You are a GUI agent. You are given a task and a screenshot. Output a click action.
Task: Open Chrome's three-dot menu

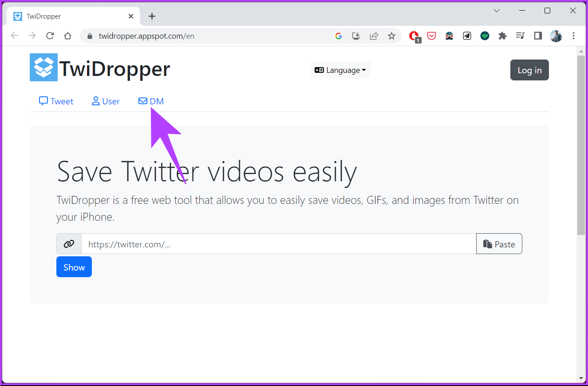[x=574, y=36]
